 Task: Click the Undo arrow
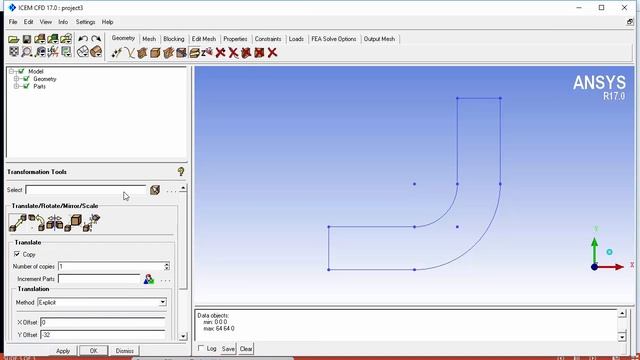point(83,39)
